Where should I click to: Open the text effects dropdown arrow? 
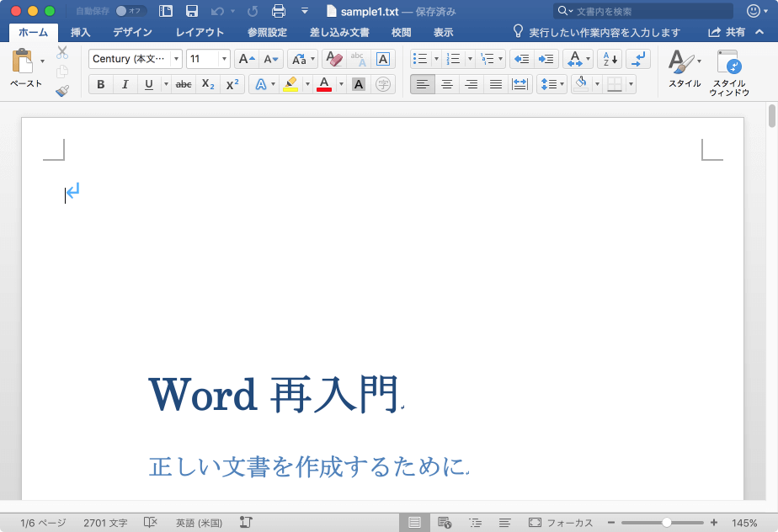[x=273, y=84]
